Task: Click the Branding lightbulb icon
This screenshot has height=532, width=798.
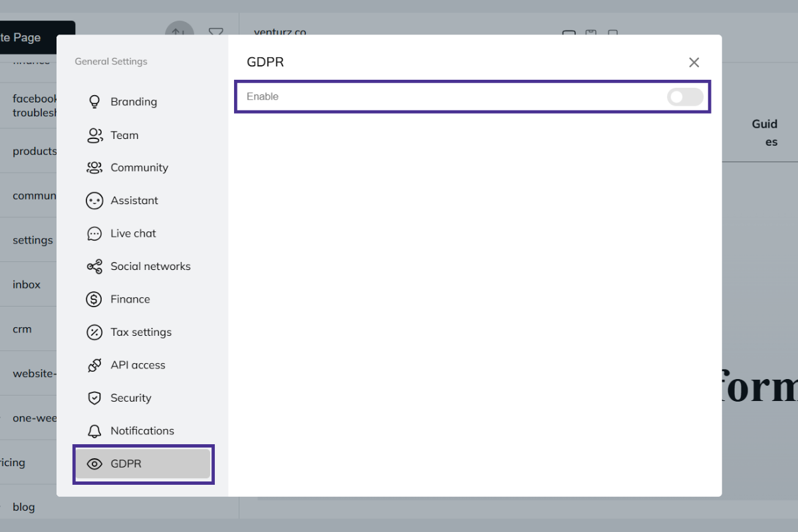Action: point(94,102)
